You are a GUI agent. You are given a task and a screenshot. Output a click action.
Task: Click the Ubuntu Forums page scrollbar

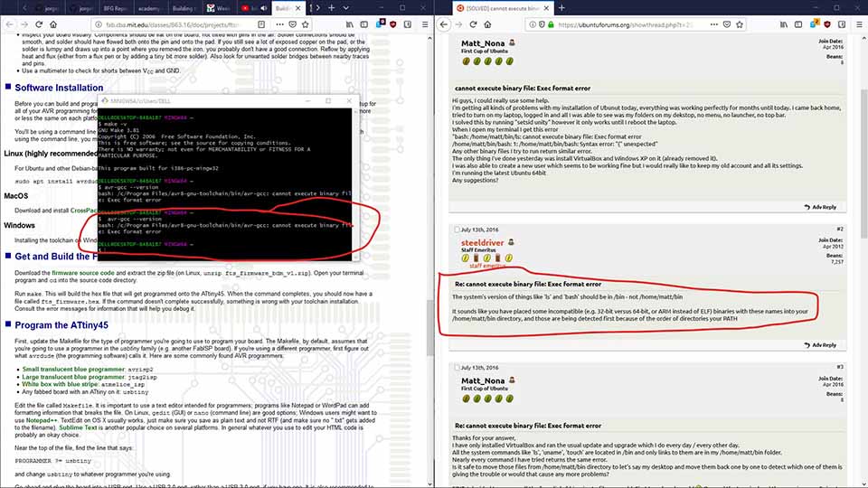click(864, 164)
